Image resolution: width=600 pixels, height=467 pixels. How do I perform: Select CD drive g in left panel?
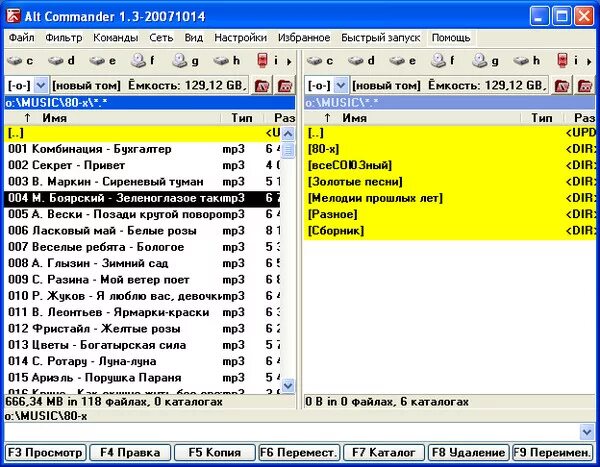185,60
